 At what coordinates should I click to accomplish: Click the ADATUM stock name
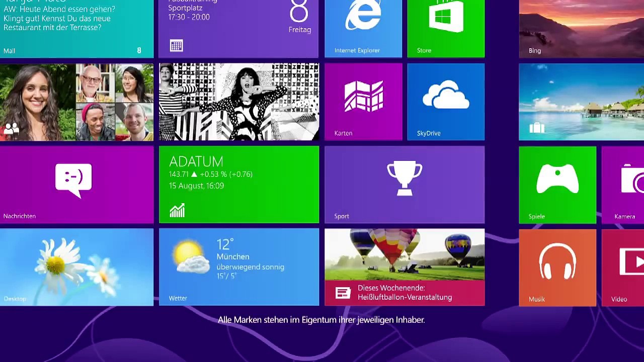click(196, 161)
